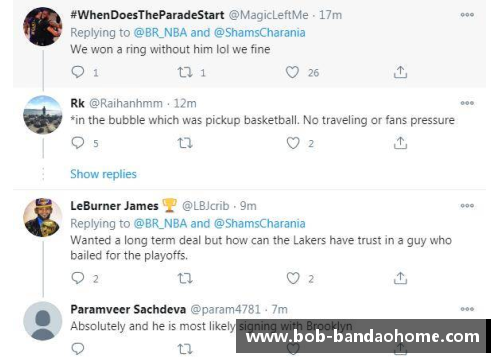Viewport: 500px width, 362px height.
Task: Share the MagicLeftMe tweet
Action: [400, 72]
